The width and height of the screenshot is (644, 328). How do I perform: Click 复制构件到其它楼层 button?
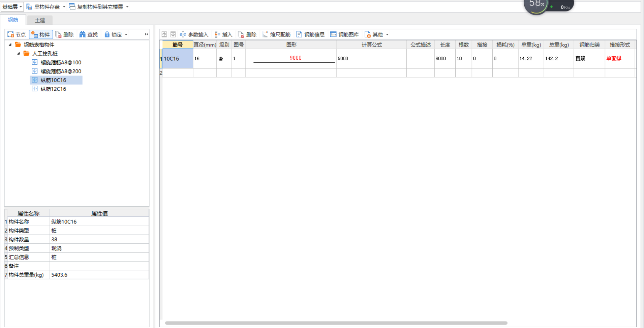(96, 7)
